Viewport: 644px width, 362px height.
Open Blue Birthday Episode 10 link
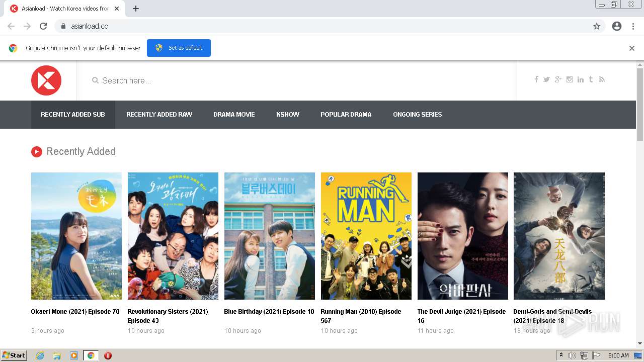269,312
